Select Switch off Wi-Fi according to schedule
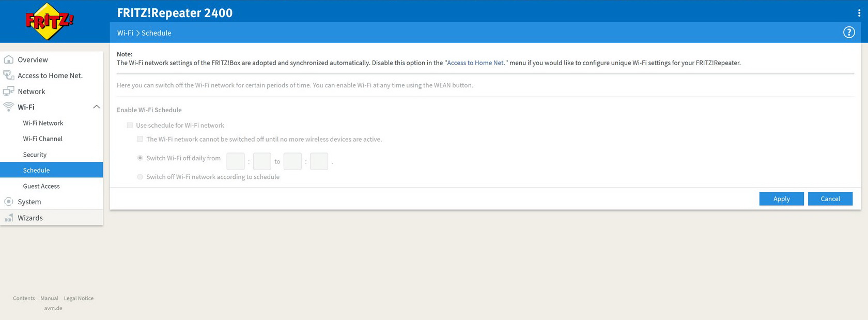Viewport: 868px width, 320px height. coord(140,177)
